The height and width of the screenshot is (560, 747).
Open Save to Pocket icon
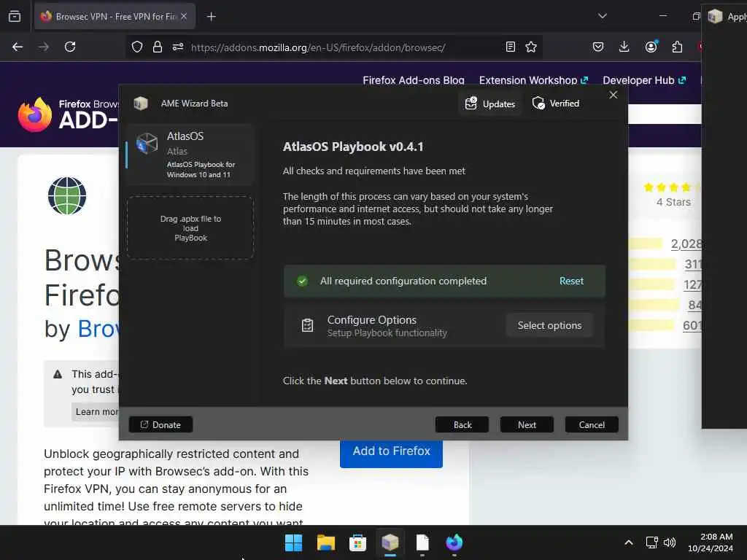pyautogui.click(x=598, y=47)
